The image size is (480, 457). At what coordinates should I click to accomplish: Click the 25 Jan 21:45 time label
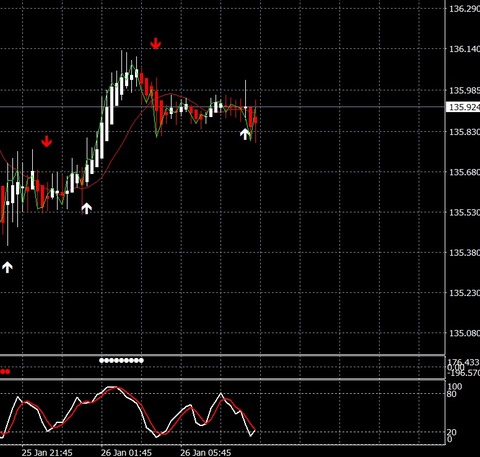pos(47,452)
